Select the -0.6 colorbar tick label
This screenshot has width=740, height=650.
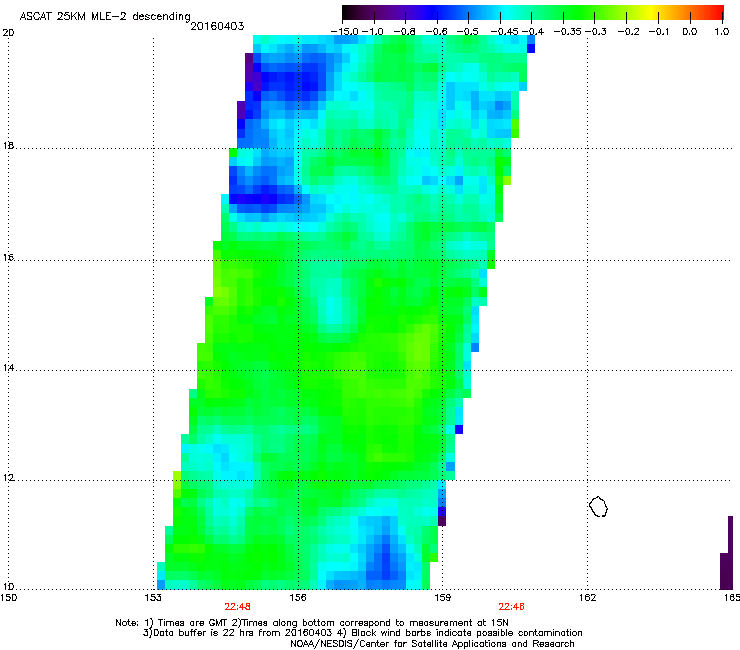click(436, 32)
